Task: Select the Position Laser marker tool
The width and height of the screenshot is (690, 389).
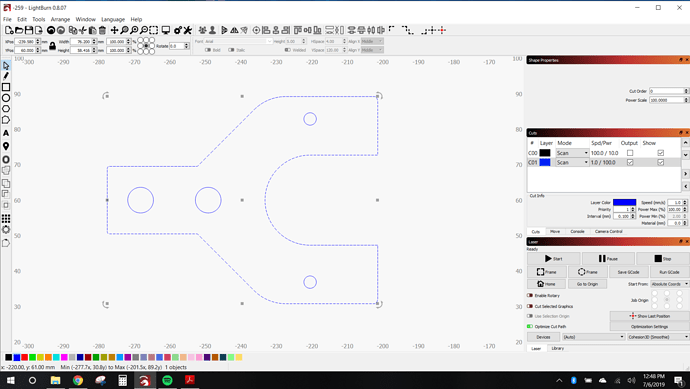Action: click(6, 146)
